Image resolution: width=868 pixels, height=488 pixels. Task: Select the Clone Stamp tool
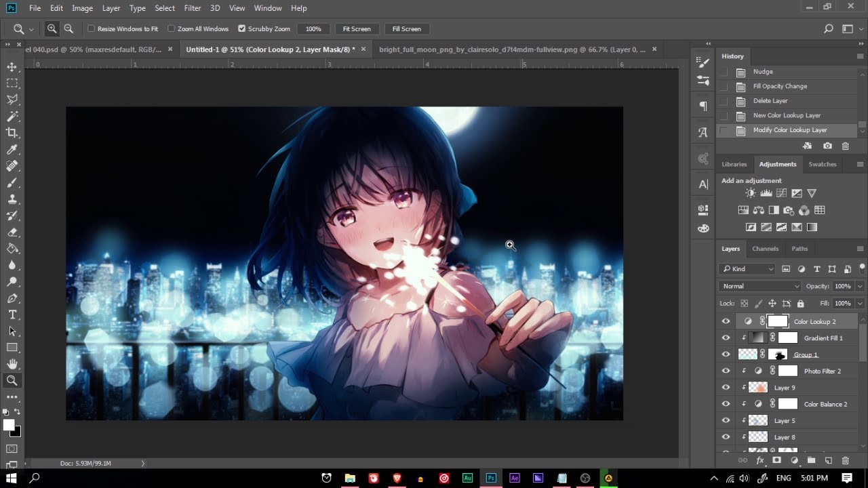[12, 199]
